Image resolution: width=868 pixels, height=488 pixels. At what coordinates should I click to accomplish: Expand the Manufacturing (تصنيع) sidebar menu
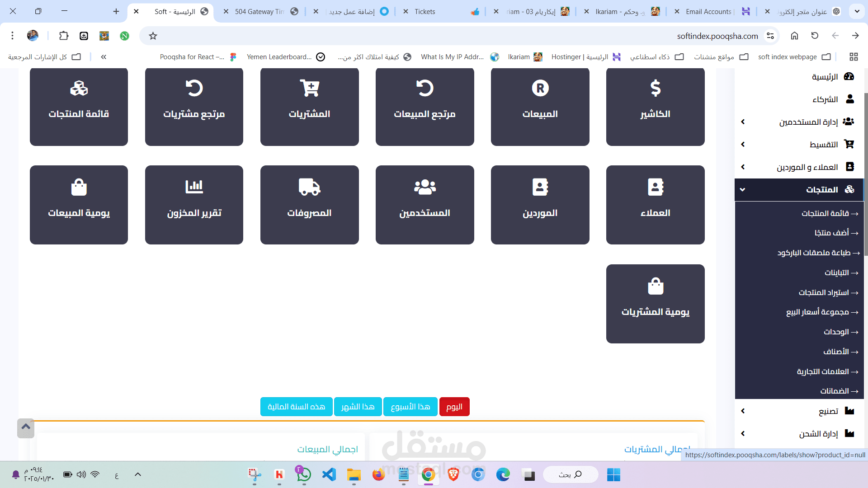click(828, 411)
